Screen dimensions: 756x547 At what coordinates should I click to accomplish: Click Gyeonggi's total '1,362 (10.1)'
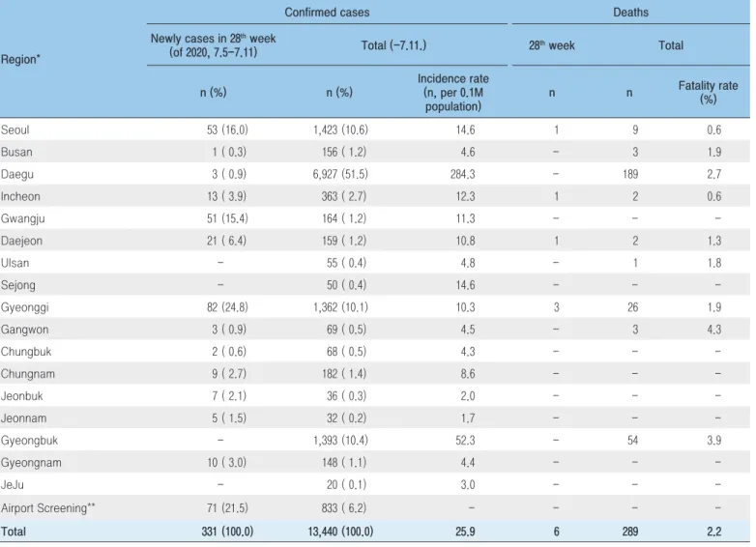340,307
